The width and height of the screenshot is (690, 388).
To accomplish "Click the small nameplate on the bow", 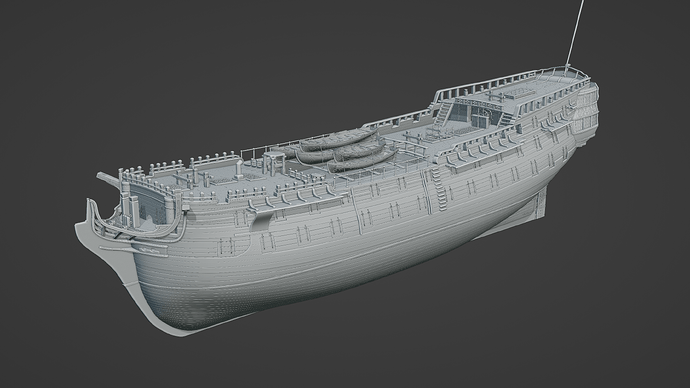I will (x=152, y=250).
